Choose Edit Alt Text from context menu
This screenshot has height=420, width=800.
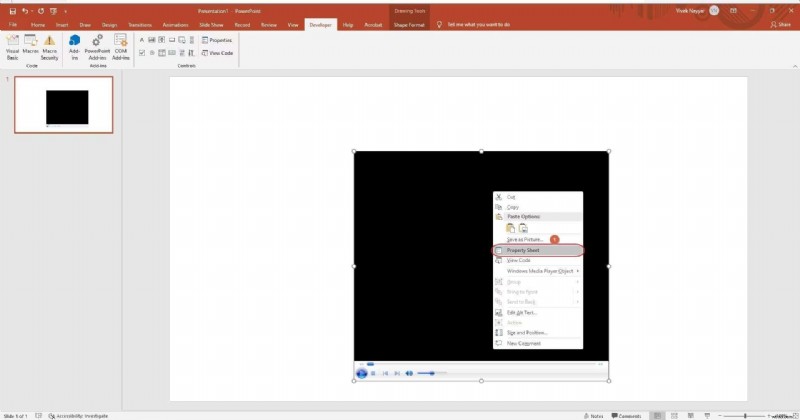(x=538, y=312)
